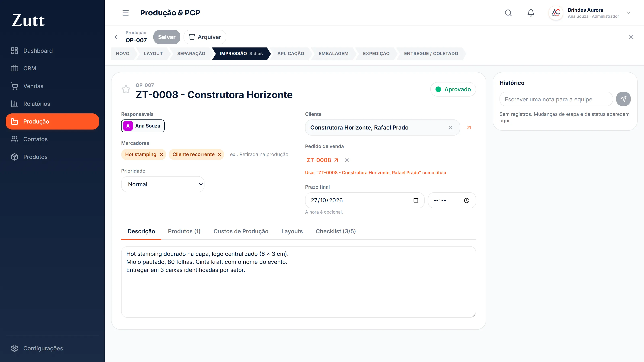Focus the new marker input field
644x362 pixels.
click(x=259, y=154)
